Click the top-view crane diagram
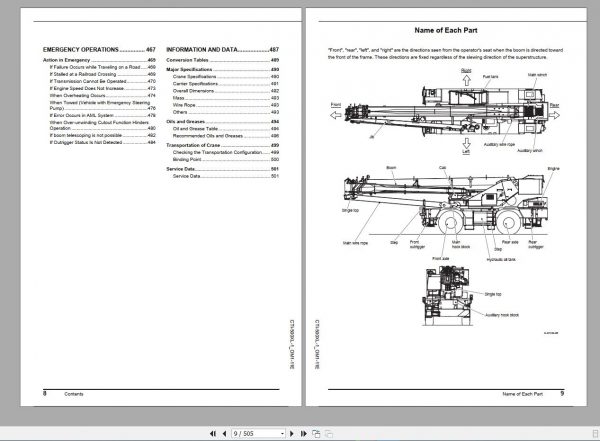The image size is (600, 441). click(446, 113)
